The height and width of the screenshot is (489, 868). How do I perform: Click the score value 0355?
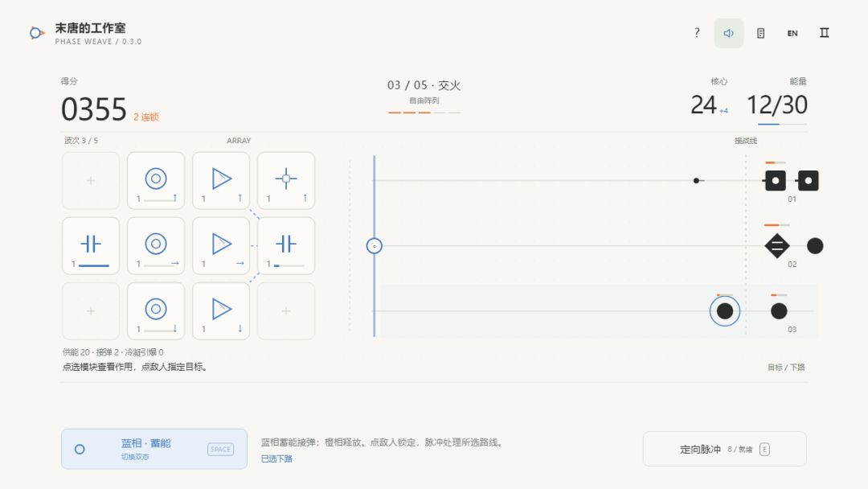(x=93, y=109)
